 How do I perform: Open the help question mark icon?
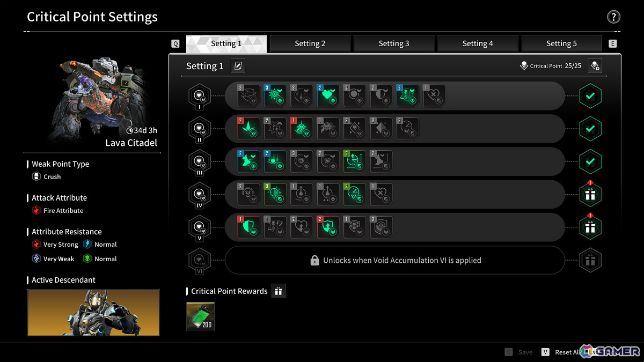tap(613, 17)
